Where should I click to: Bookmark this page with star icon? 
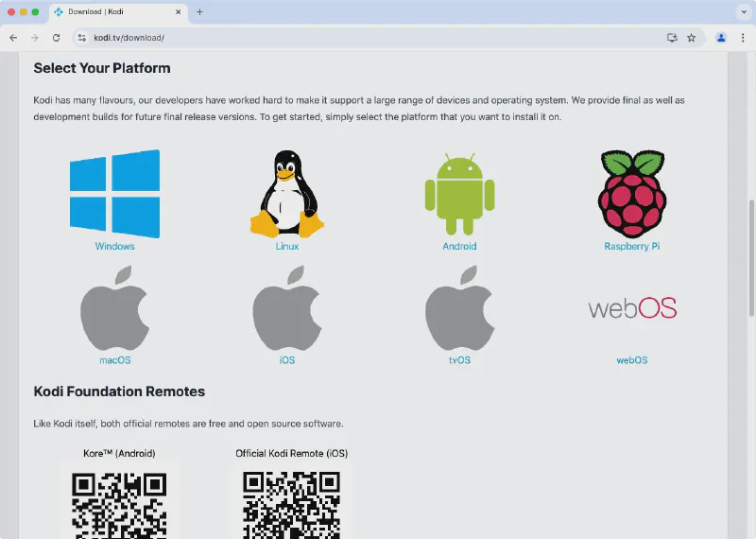click(x=692, y=38)
